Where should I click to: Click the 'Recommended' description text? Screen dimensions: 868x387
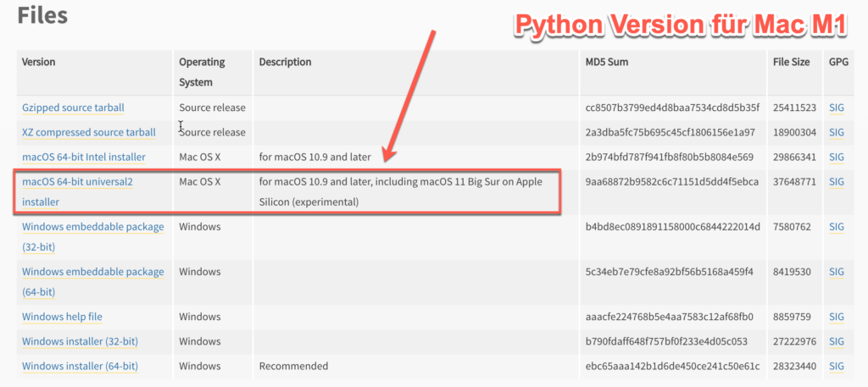293,366
